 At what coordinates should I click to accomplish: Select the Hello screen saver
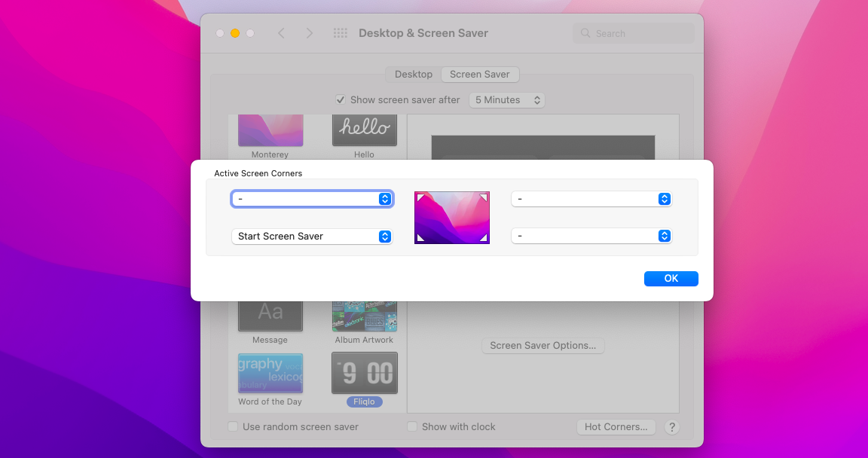[365, 130]
